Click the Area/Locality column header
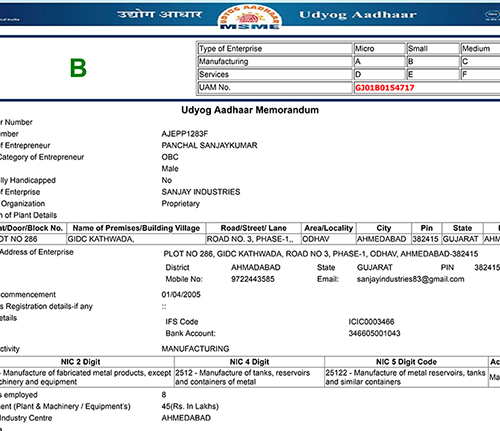This screenshot has width=500, height=431. 329,228
